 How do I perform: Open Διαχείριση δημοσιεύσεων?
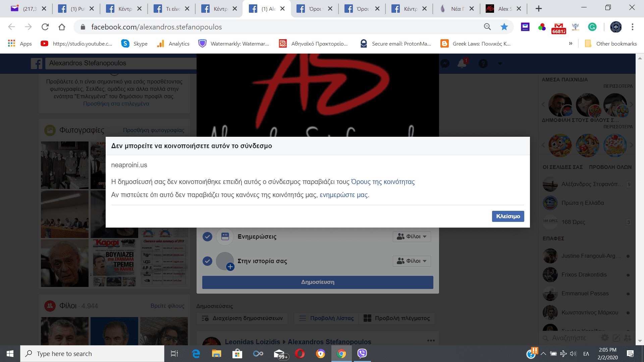coord(242,318)
